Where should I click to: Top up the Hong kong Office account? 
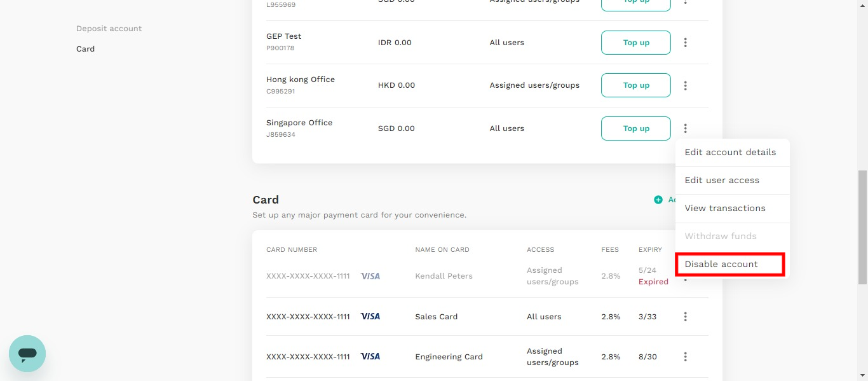[636, 85]
